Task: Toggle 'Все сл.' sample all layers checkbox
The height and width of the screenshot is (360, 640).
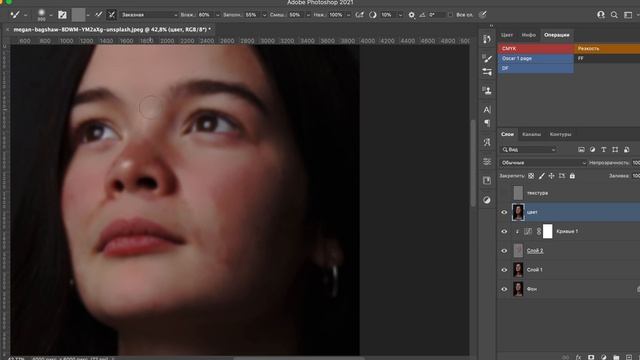Action: [450, 15]
